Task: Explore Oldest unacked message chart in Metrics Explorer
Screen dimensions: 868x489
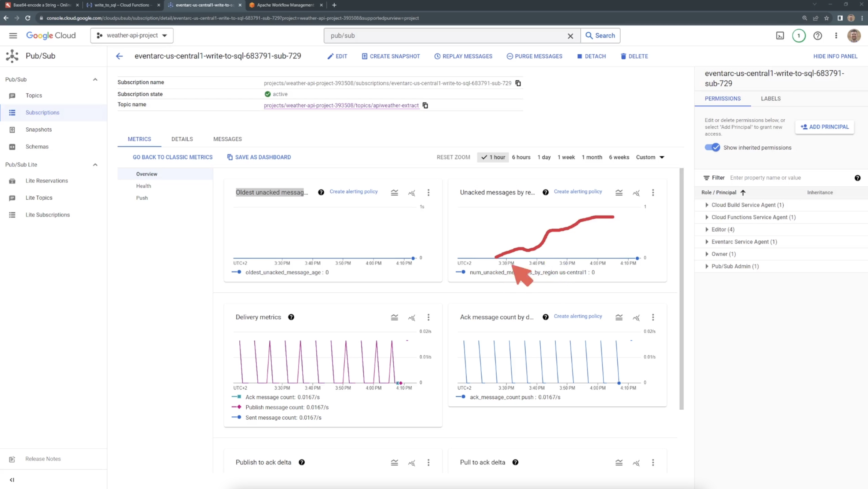Action: (x=412, y=193)
